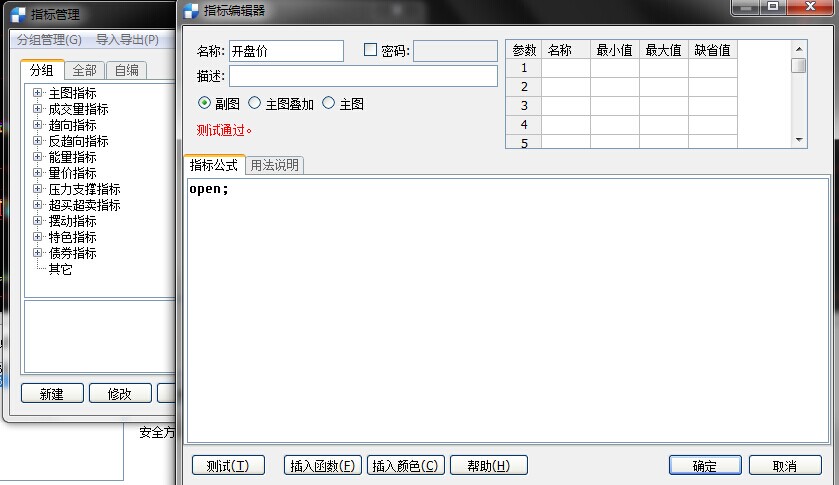839x485 pixels.
Task: Select the 主图叠加 radio option
Action: click(254, 103)
